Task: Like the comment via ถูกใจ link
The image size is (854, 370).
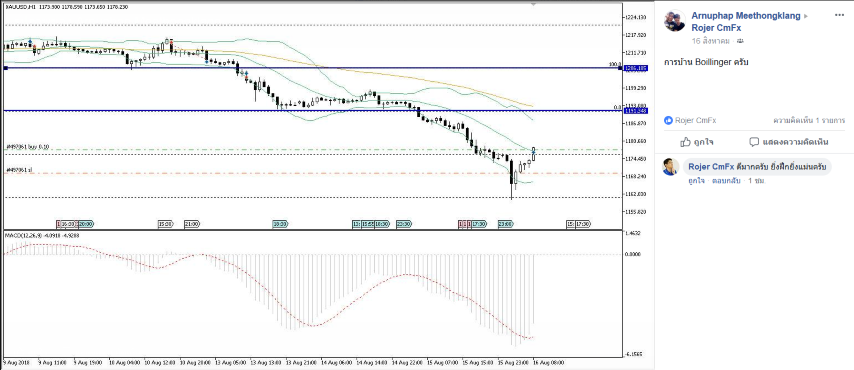Action: pyautogui.click(x=696, y=180)
